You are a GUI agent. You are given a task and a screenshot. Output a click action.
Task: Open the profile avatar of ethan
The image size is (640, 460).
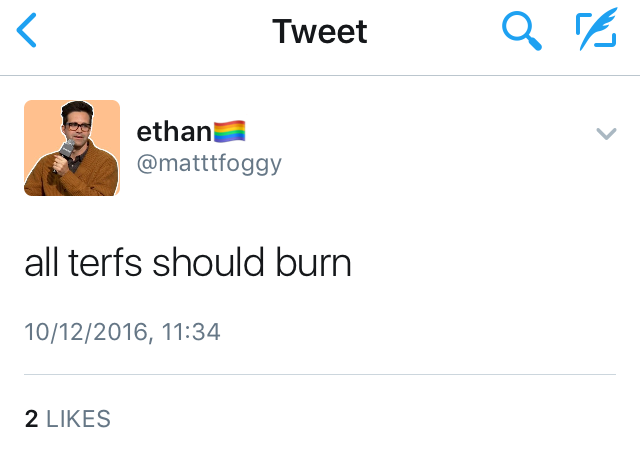[72, 148]
